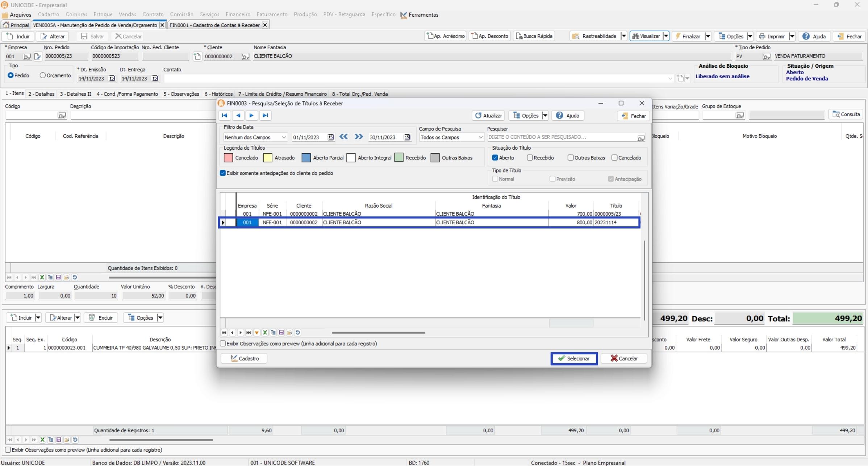868x466 pixels.
Task: Click the Selecionar button
Action: tap(574, 358)
